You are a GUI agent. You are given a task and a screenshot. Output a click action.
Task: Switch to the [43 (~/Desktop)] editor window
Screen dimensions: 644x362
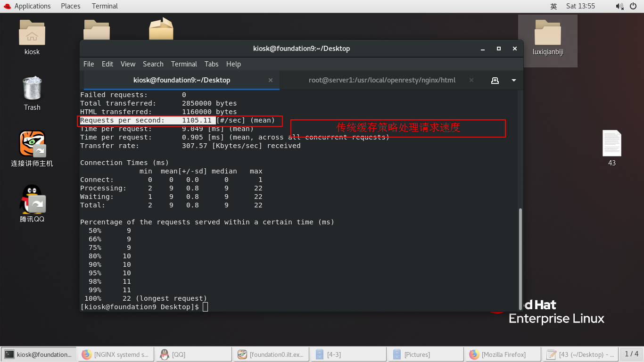pos(580,354)
